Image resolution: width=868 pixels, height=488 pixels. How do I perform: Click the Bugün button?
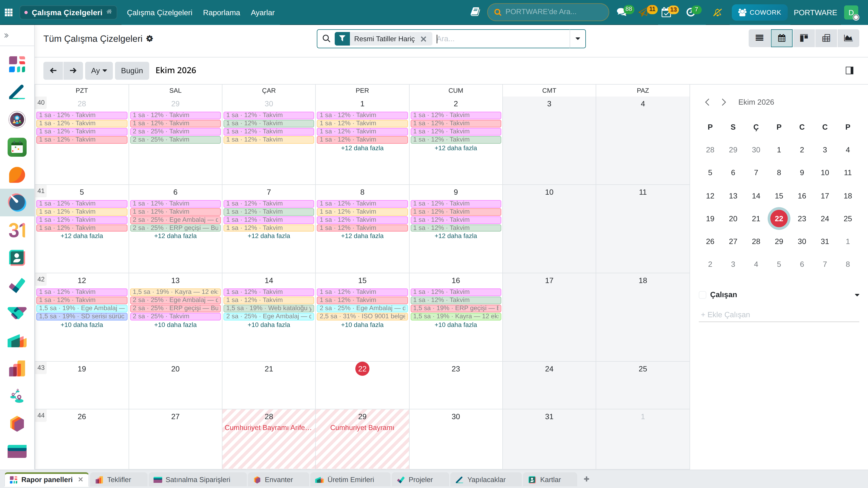(132, 70)
